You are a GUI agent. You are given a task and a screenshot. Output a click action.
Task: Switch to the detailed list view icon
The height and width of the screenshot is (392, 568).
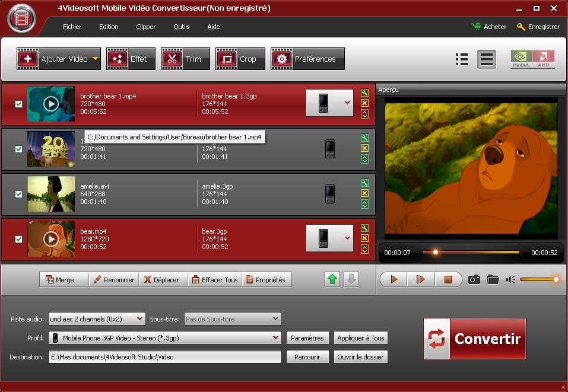click(x=462, y=59)
